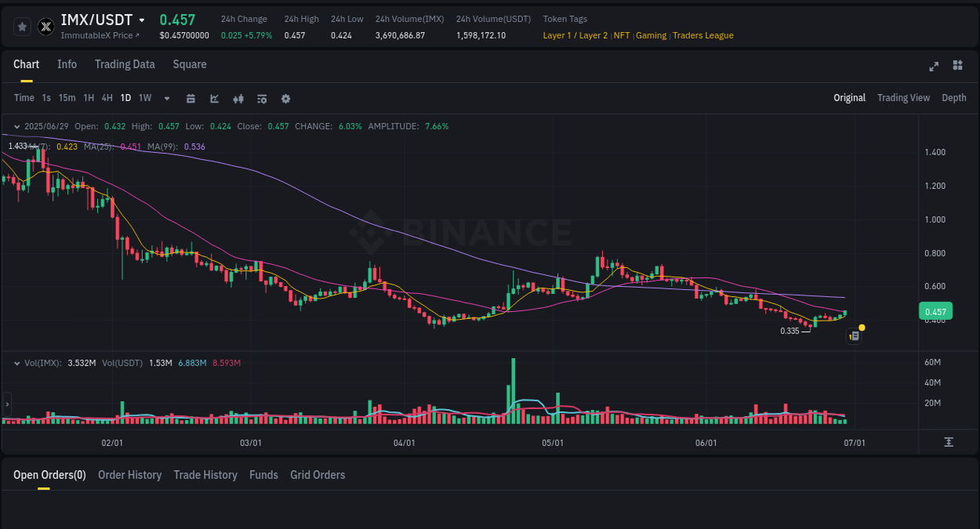Collapse the volume indicator panel
Image resolution: width=980 pixels, height=529 pixels.
[17, 363]
